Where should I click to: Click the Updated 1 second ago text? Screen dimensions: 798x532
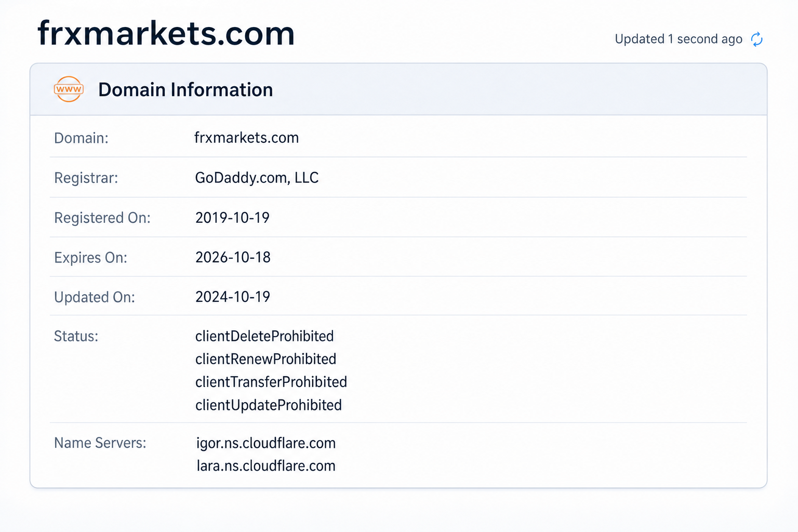tap(679, 39)
